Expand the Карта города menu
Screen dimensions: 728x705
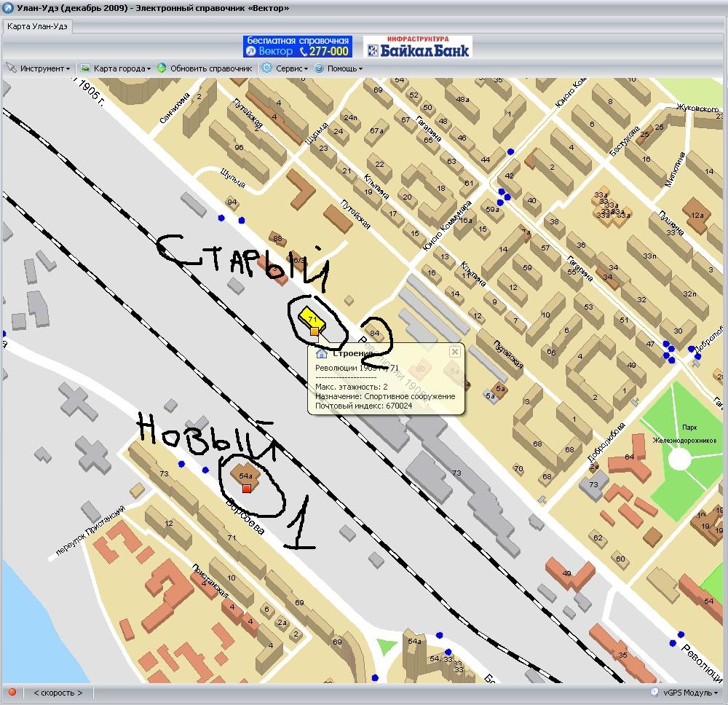click(116, 68)
